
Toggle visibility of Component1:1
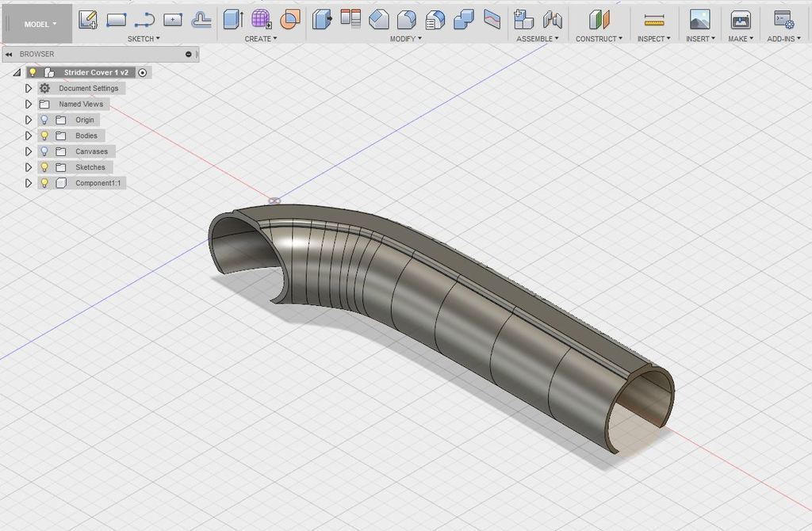pyautogui.click(x=44, y=183)
